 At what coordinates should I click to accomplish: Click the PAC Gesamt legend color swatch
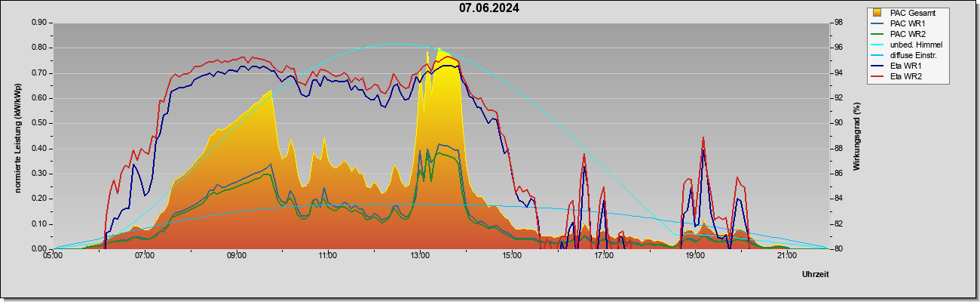[x=877, y=13]
